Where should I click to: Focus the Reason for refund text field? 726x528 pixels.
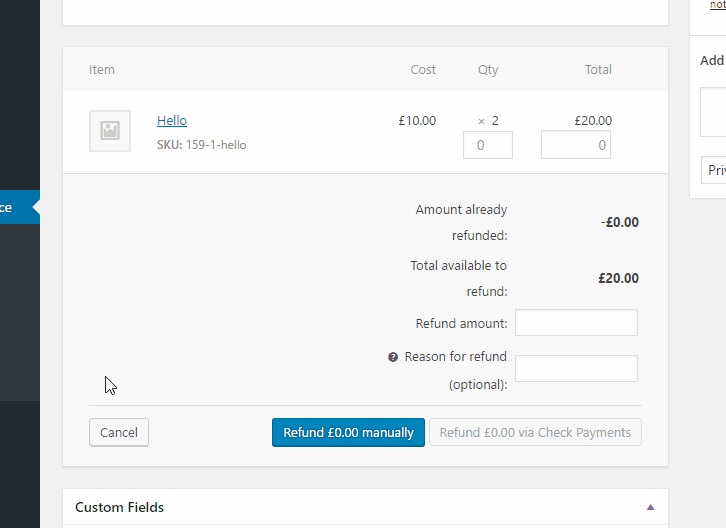tap(576, 369)
